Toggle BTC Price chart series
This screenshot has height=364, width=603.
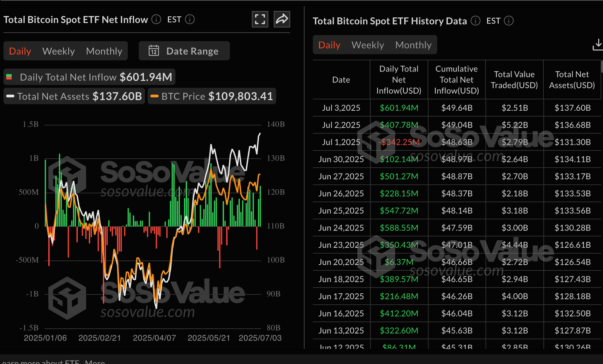[212, 96]
